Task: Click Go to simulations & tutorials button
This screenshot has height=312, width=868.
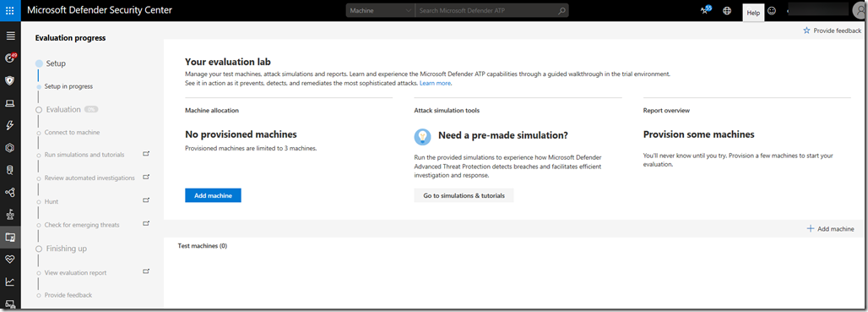Action: click(464, 195)
